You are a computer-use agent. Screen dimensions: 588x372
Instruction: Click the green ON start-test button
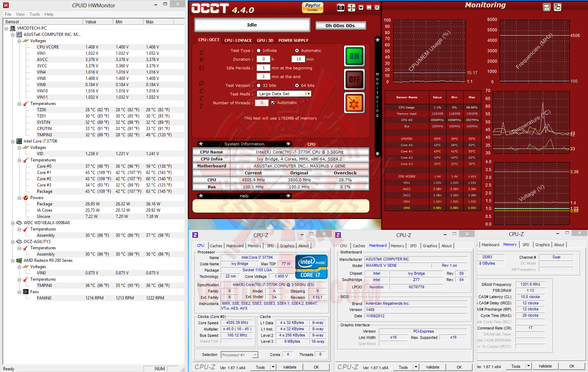point(354,56)
